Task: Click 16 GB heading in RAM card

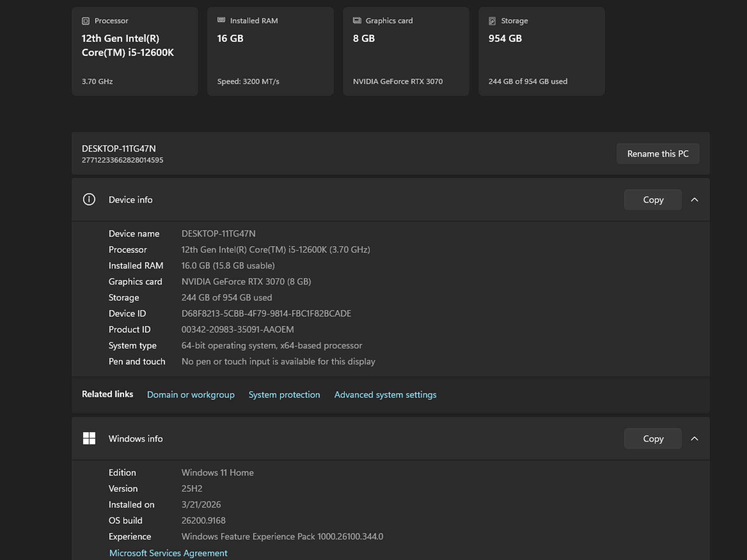Action: [x=230, y=38]
